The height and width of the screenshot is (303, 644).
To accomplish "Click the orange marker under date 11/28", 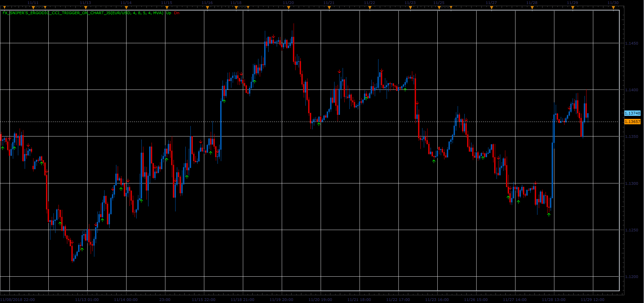I will pos(532,7).
